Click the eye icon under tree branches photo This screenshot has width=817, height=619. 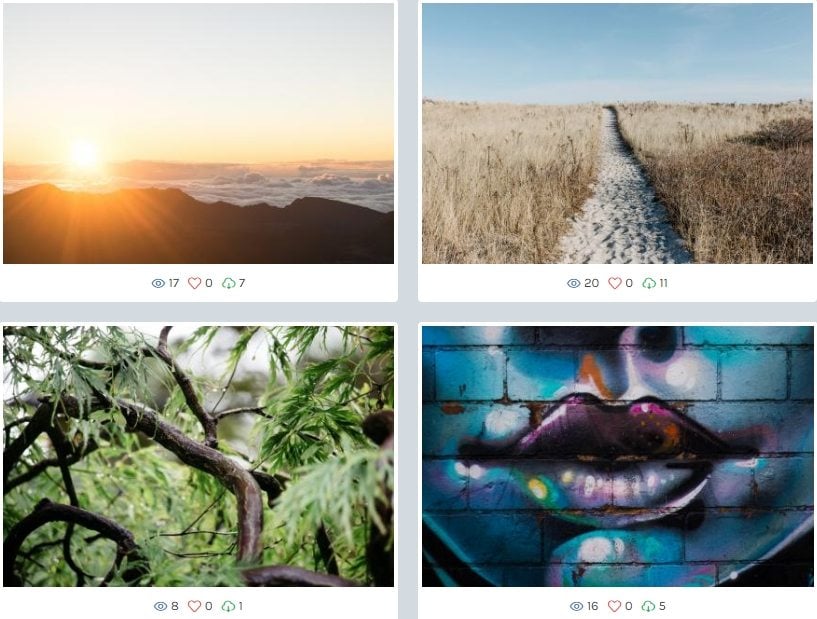tap(160, 606)
